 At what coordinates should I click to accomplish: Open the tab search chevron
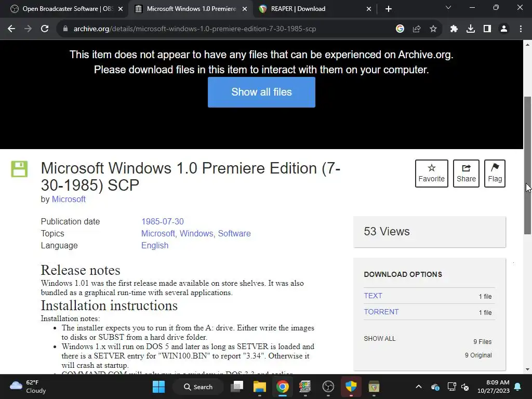448,7
